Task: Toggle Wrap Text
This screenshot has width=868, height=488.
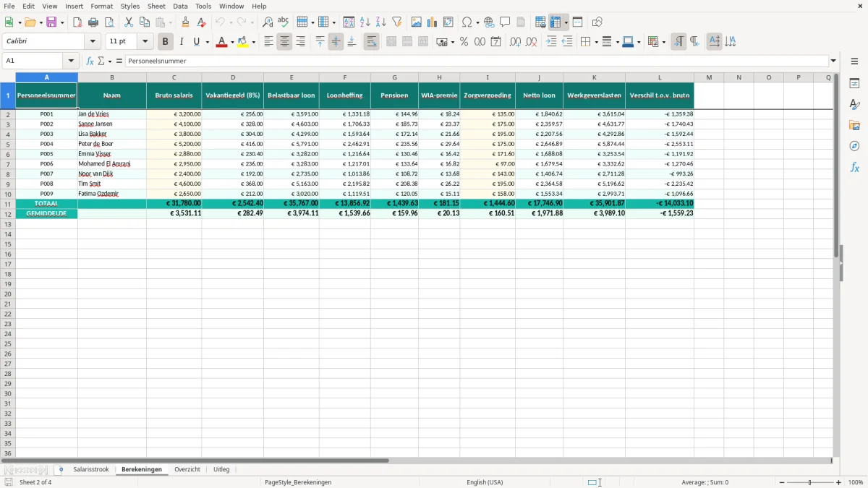Action: pos(371,42)
